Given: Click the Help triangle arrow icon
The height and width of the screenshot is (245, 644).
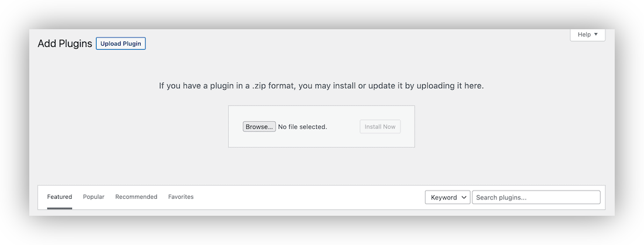Looking at the screenshot, I should pyautogui.click(x=596, y=34).
